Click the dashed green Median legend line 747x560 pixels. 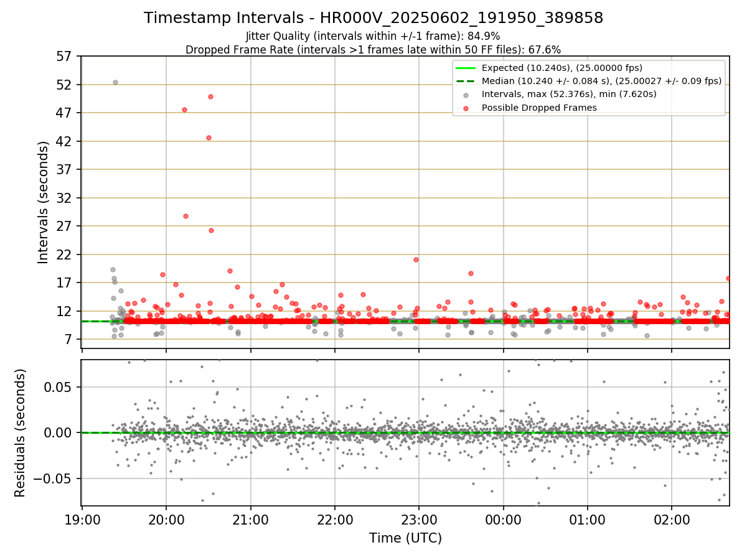[x=466, y=81]
